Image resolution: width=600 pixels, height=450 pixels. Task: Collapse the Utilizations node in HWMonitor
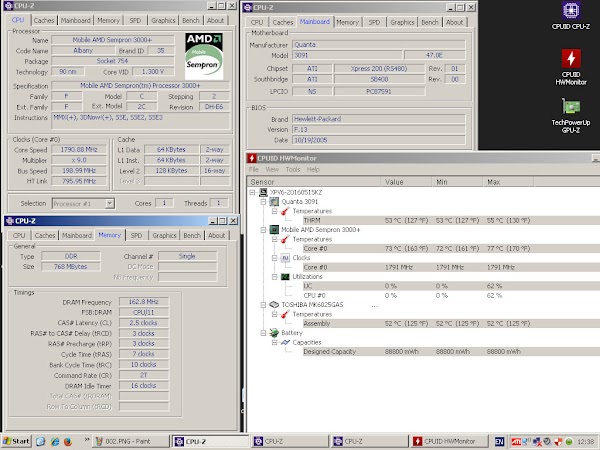point(274,277)
